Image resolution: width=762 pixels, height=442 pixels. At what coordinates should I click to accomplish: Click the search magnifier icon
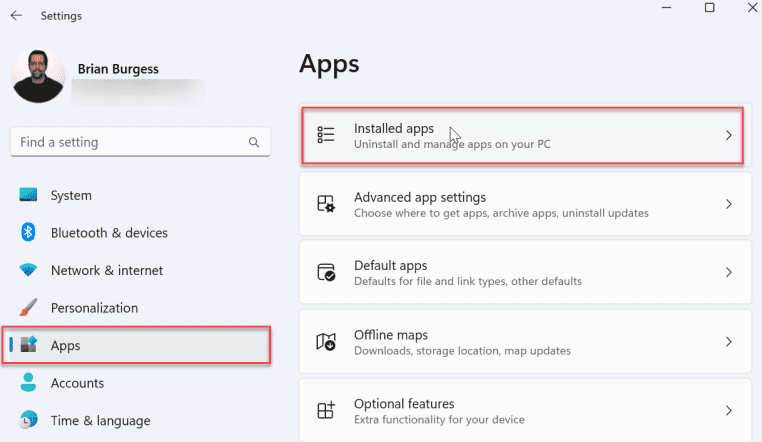(255, 143)
